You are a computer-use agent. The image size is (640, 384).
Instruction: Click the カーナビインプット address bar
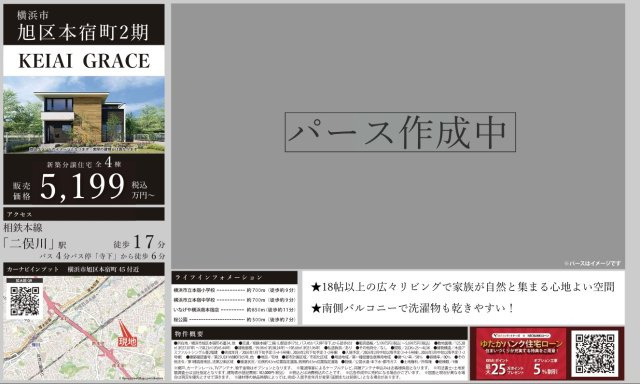click(84, 269)
